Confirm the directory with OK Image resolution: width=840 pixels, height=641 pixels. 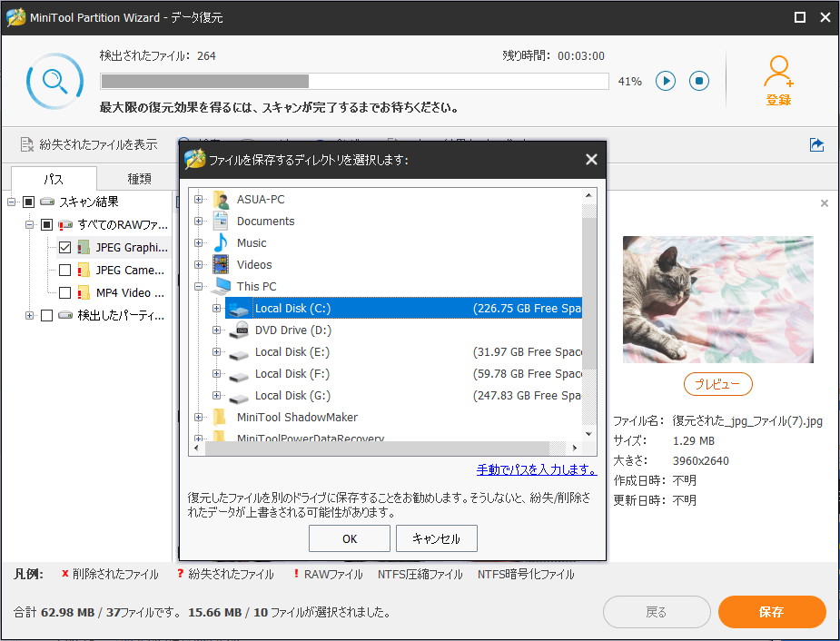point(350,538)
